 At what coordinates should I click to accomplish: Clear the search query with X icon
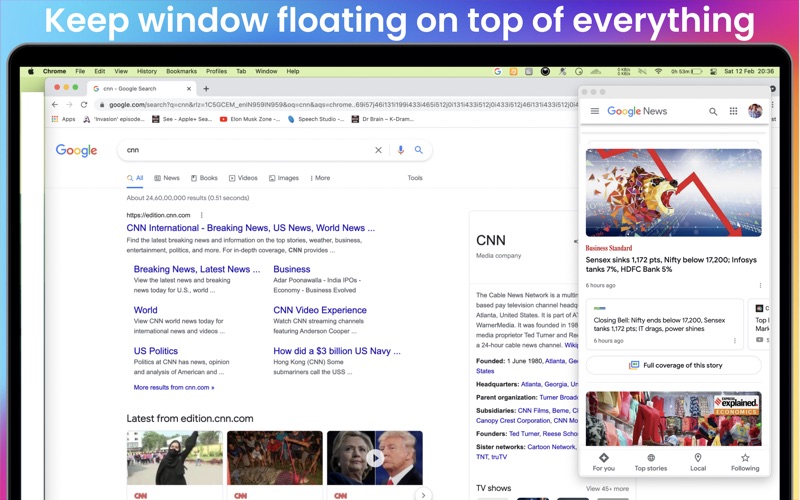pos(378,150)
